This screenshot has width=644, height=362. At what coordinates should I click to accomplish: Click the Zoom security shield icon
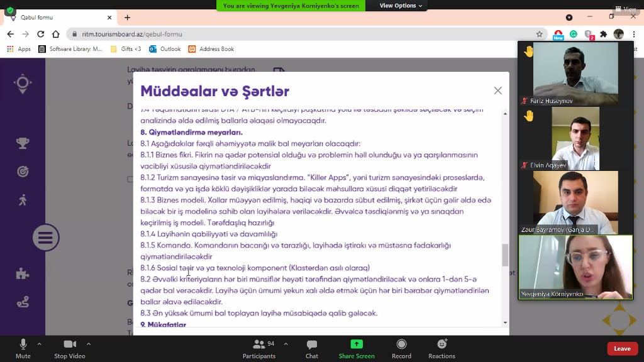pyautogui.click(x=10, y=10)
